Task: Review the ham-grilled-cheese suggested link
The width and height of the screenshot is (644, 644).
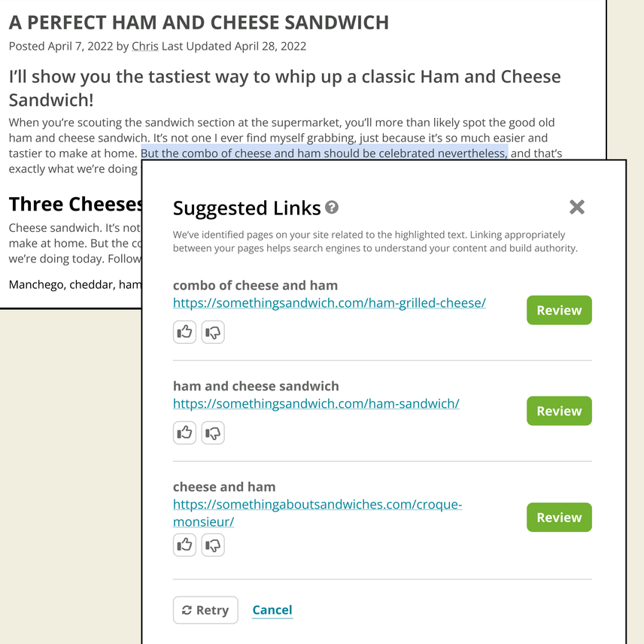Action: (x=559, y=310)
